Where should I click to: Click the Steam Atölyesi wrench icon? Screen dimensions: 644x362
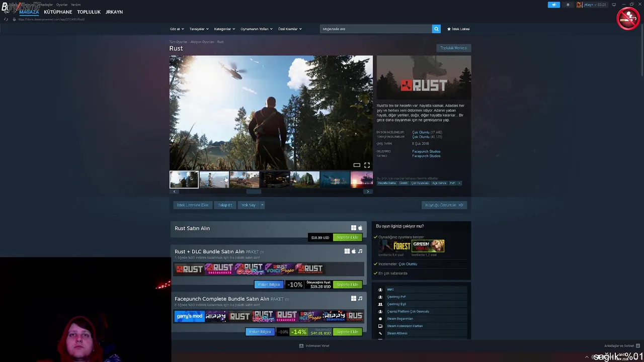click(x=380, y=333)
